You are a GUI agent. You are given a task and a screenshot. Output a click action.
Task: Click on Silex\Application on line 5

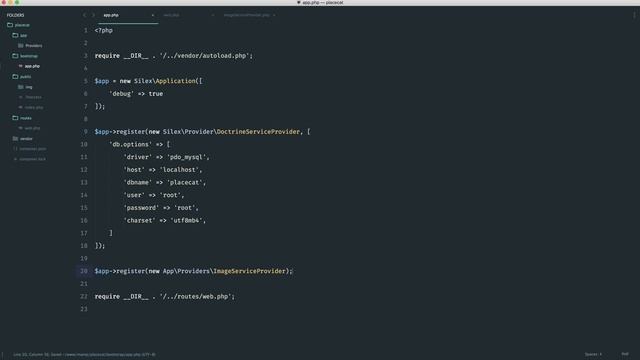[x=165, y=81]
